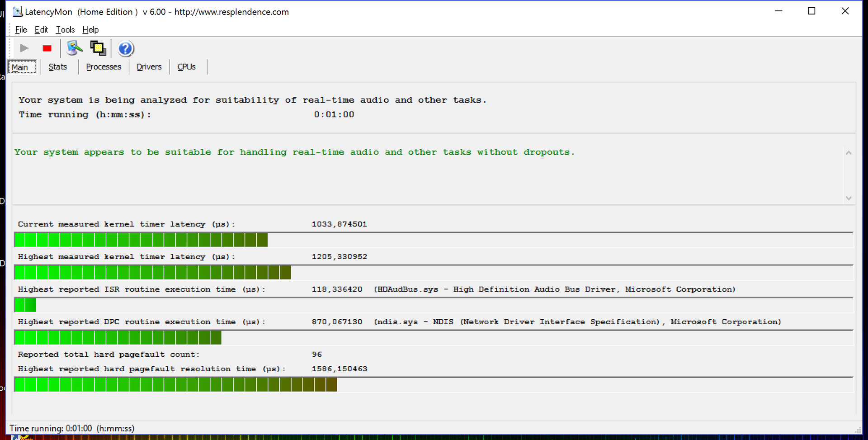Open the Edit menu
The height and width of the screenshot is (440, 868).
(x=41, y=29)
